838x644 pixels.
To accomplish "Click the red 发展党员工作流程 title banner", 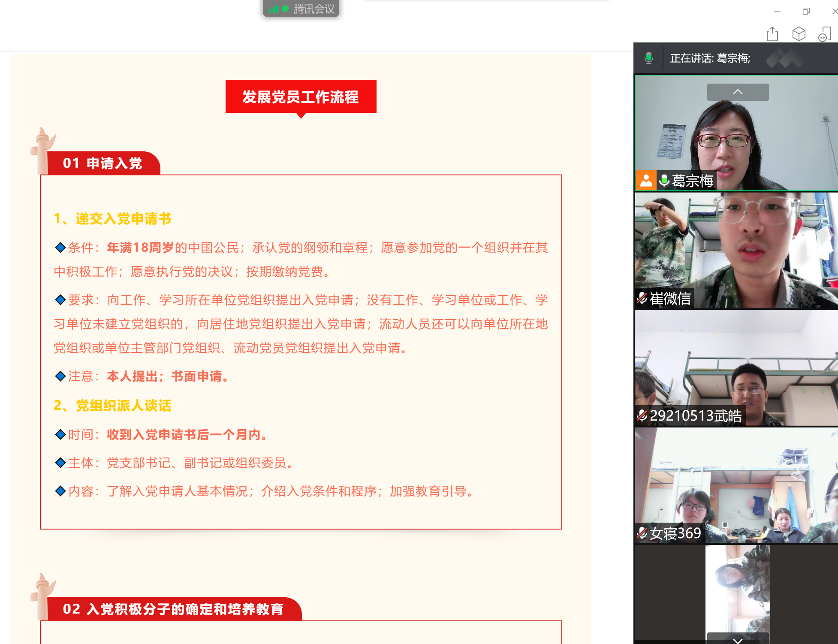I will click(301, 96).
